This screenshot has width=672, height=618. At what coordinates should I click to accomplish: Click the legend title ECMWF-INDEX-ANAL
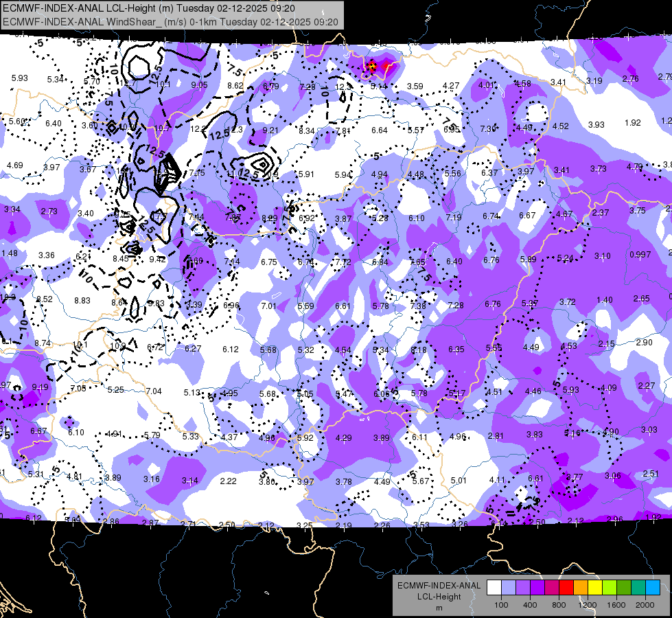tap(439, 586)
